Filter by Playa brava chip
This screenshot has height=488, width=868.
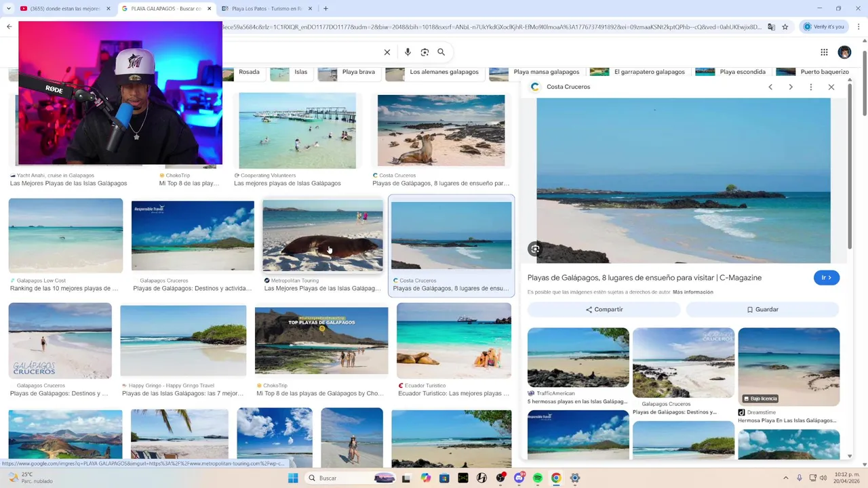tap(349, 72)
